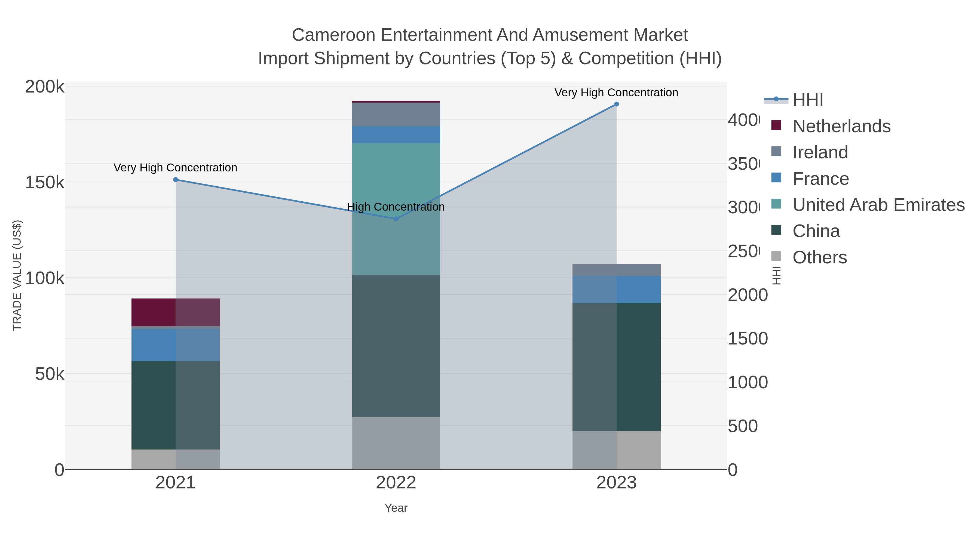The width and height of the screenshot is (980, 551).
Task: Click the 2023 Ireland bar segment
Action: click(x=616, y=270)
